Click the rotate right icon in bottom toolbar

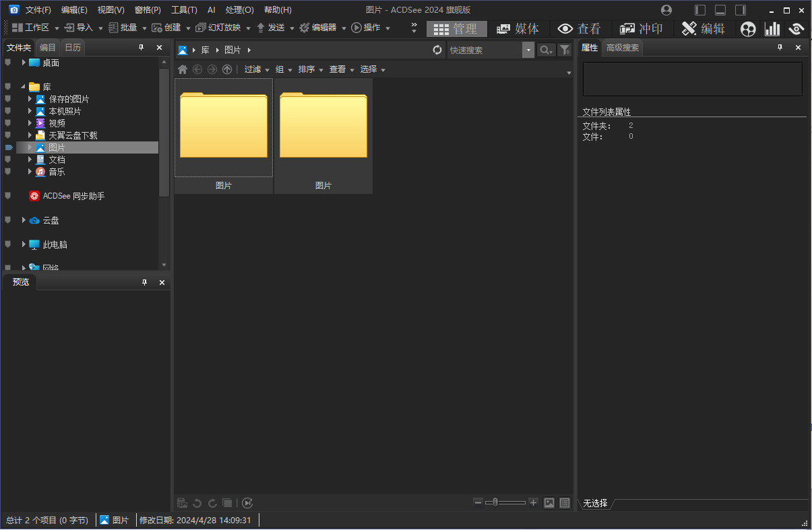pyautogui.click(x=212, y=502)
